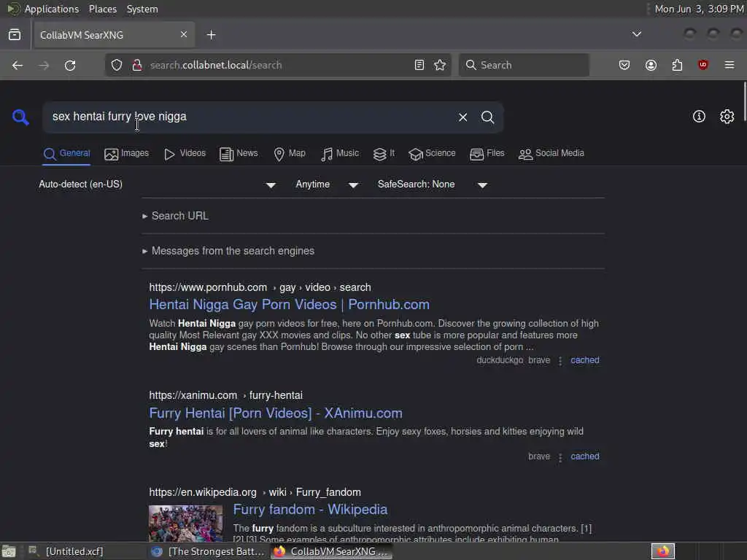The height and width of the screenshot is (560, 747).
Task: Click the show desktop icon in taskbar
Action: click(9, 551)
